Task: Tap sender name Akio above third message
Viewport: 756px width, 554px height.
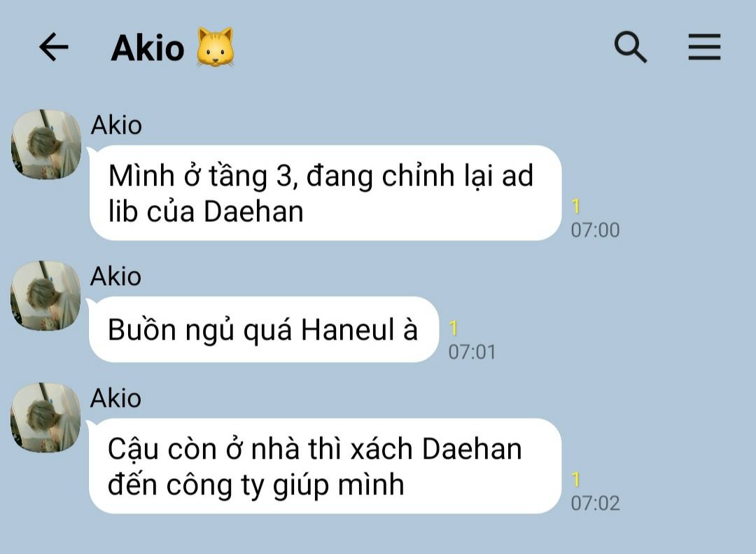Action: tap(115, 398)
